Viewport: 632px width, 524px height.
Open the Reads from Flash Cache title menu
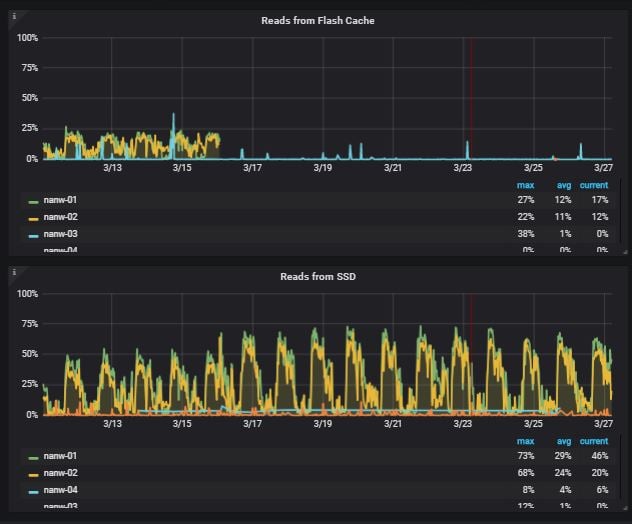tap(318, 21)
